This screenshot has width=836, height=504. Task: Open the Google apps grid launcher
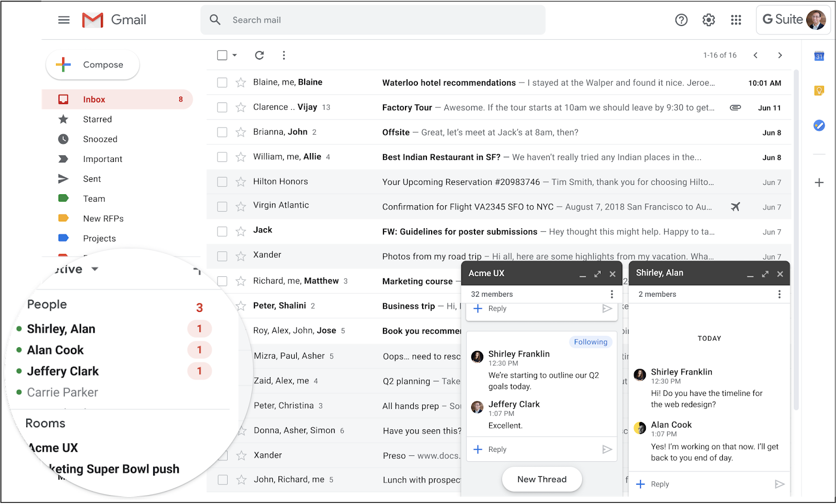[x=736, y=20]
